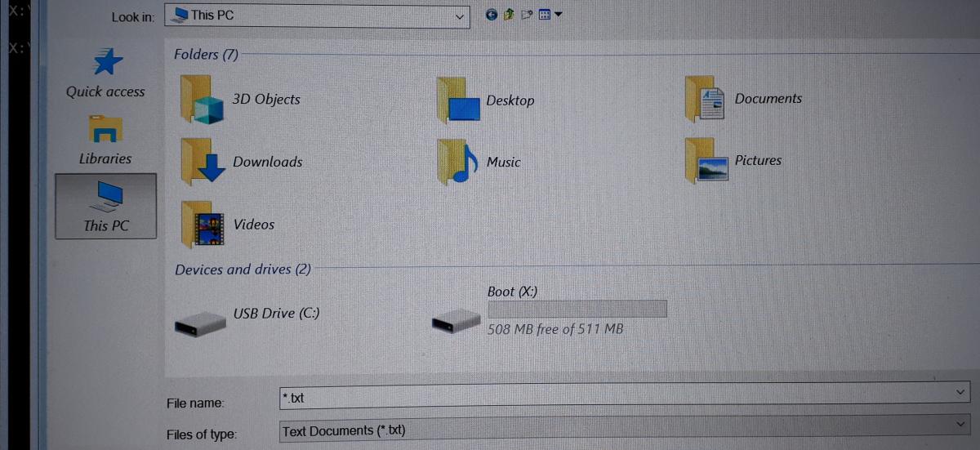Click the Boot (X:) capacity bar
This screenshot has width=980, height=450.
[x=577, y=309]
